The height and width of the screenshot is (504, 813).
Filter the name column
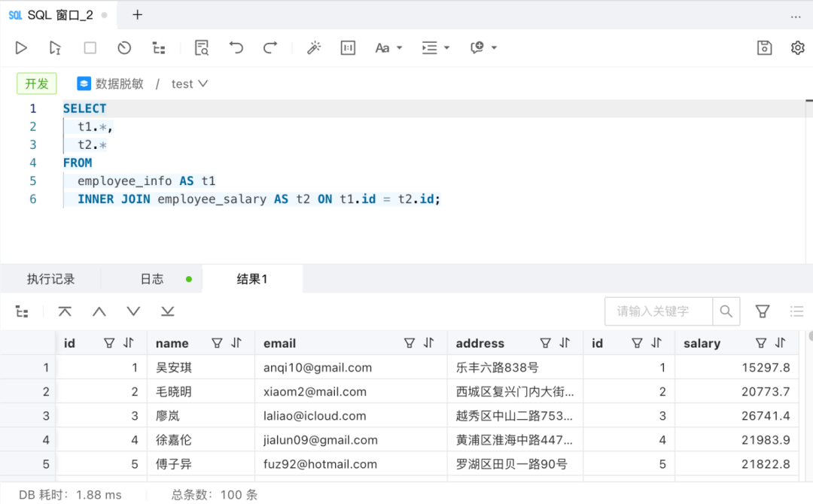point(217,343)
